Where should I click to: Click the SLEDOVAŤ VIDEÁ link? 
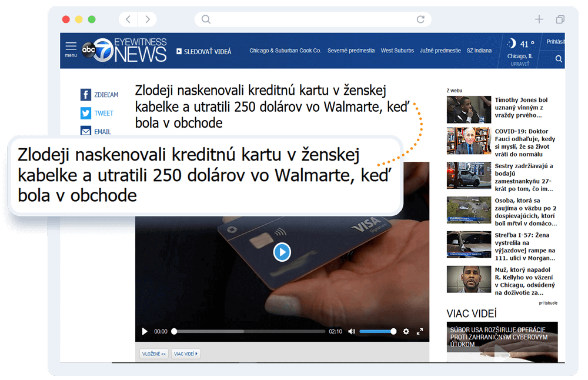204,51
